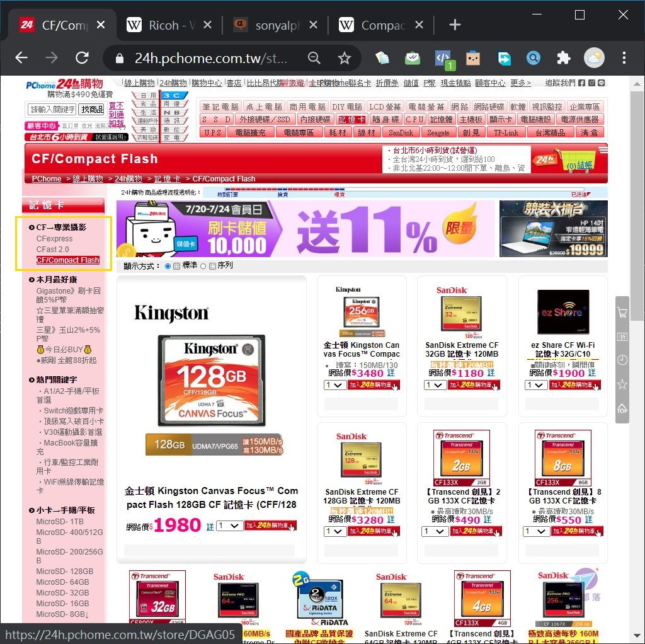The height and width of the screenshot is (644, 645).
Task: Click the TOP arrow in right sidebar
Action: pyautogui.click(x=622, y=408)
